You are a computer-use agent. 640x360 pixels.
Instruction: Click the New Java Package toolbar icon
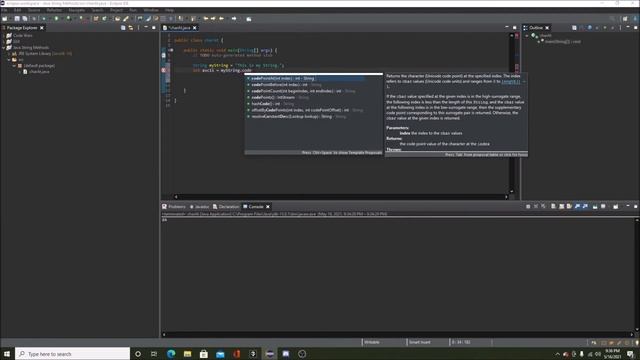click(96, 19)
